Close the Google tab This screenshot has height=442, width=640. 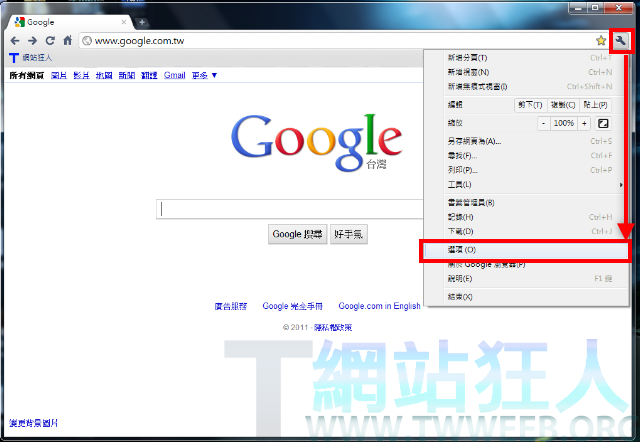pyautogui.click(x=124, y=22)
